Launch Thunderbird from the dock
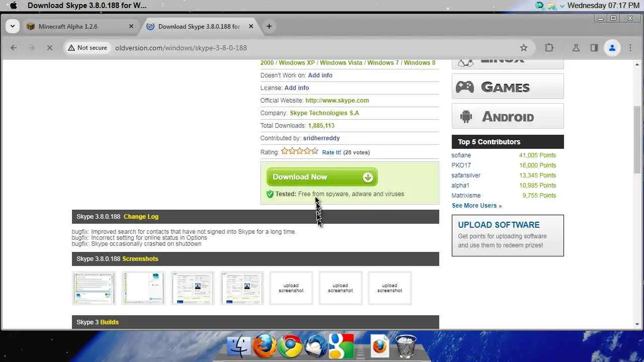This screenshot has width=644, height=362. click(x=315, y=346)
